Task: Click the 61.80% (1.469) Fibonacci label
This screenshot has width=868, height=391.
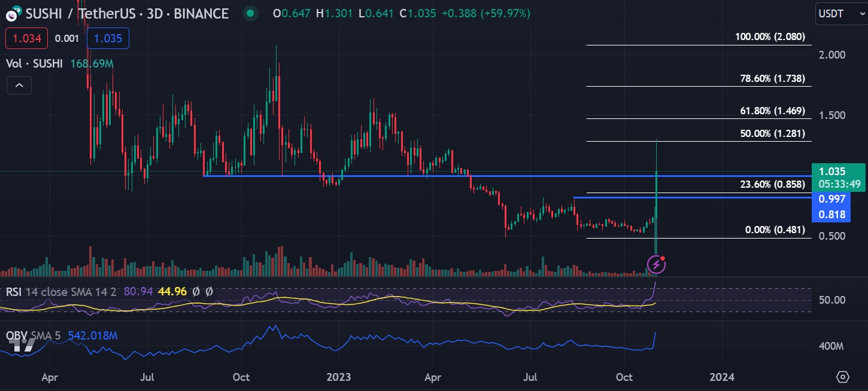Action: (772, 111)
